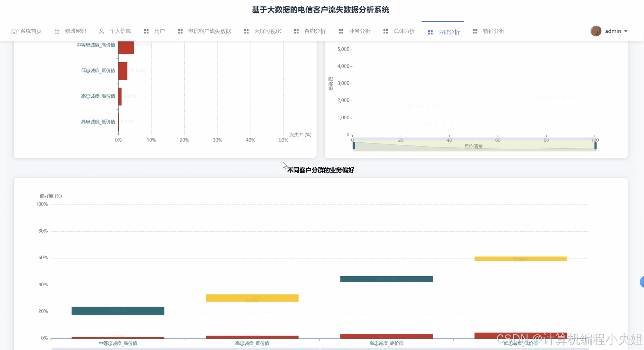Click the admin avatar picture
The width and height of the screenshot is (644, 350).
(x=596, y=31)
